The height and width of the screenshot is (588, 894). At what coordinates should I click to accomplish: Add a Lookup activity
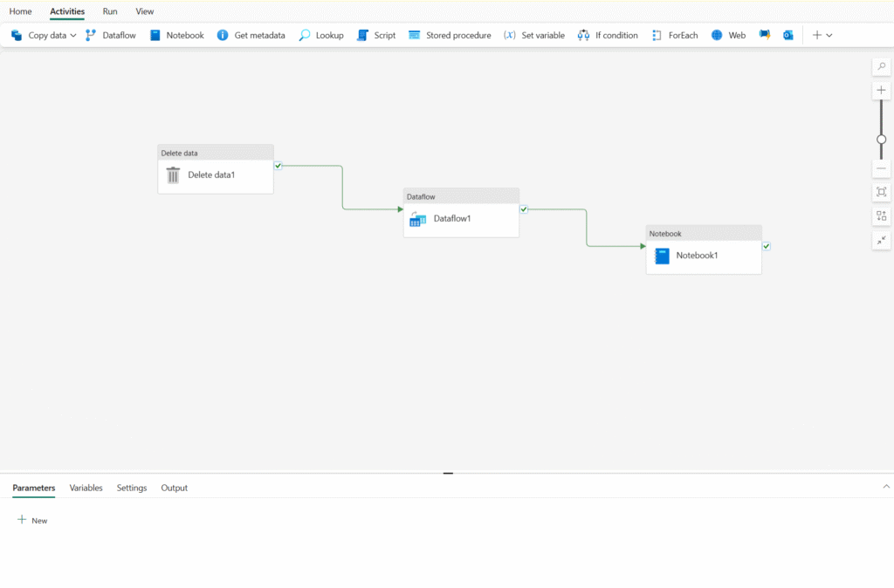(x=321, y=35)
